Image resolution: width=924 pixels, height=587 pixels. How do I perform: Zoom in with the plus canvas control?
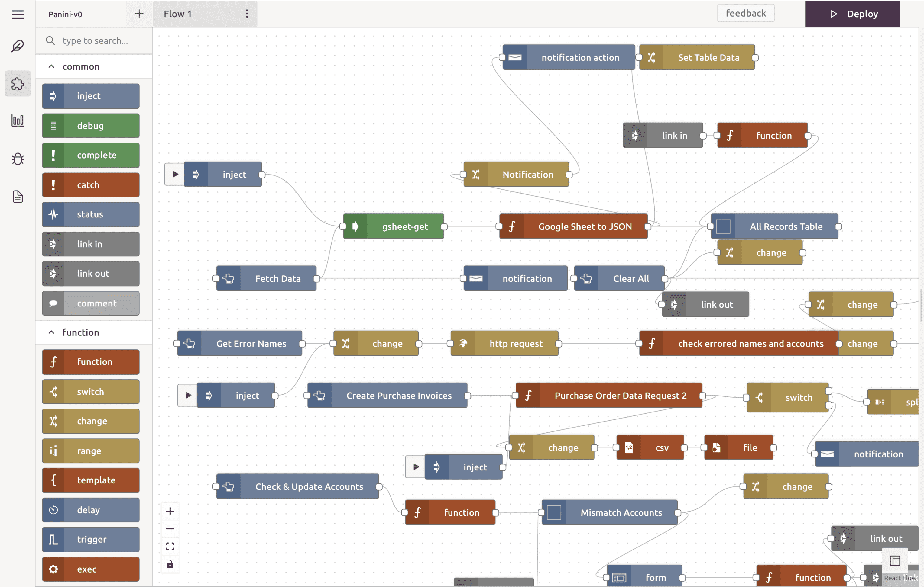click(x=170, y=511)
